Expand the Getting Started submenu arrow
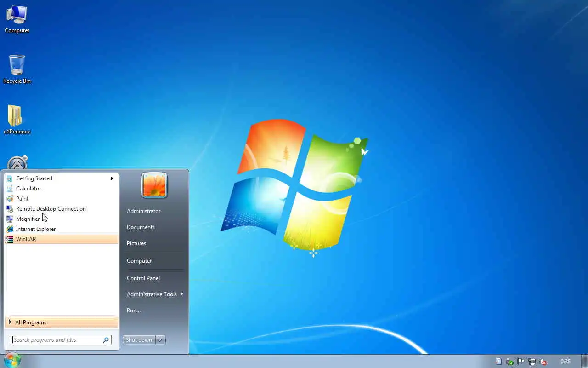Screen dimensions: 588x368 112,178
